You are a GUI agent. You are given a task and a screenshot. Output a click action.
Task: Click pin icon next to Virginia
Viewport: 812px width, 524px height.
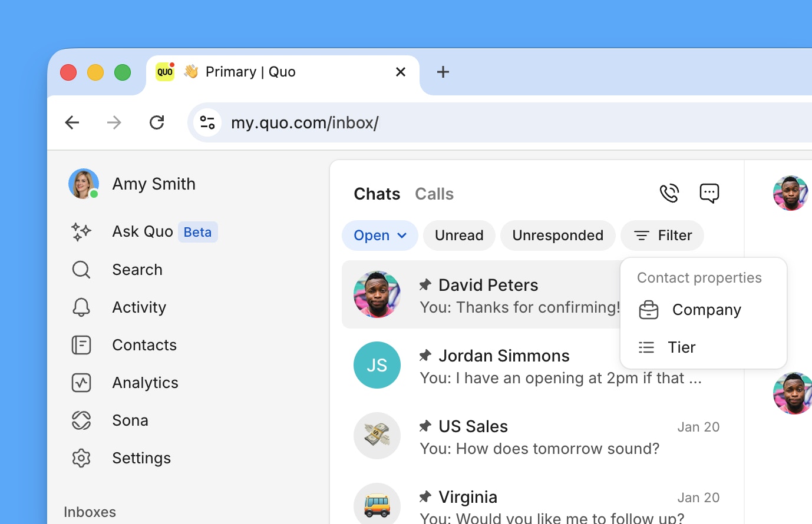425,497
